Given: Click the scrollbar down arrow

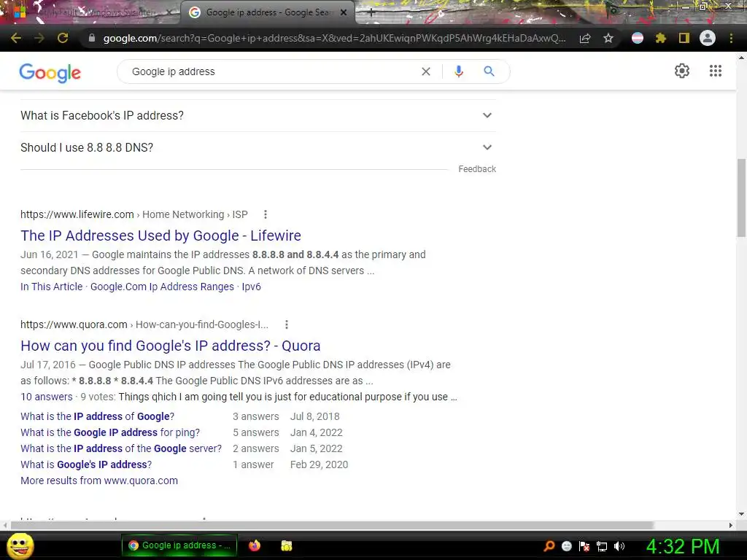Looking at the screenshot, I should tap(741, 514).
